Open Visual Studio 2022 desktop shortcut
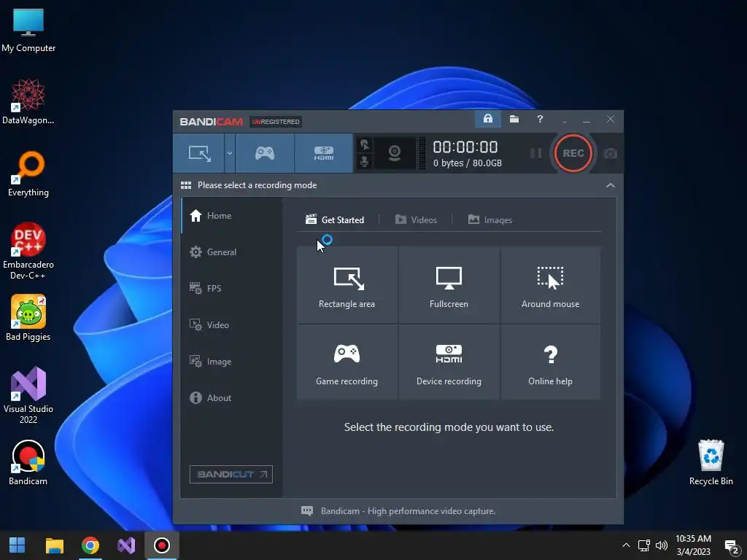Viewport: 747px width, 560px height. [28, 394]
